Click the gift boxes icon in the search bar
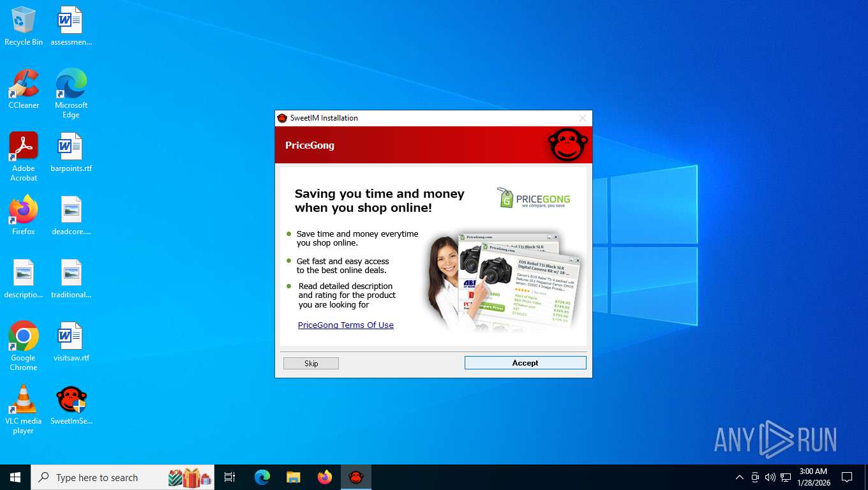 coord(190,477)
